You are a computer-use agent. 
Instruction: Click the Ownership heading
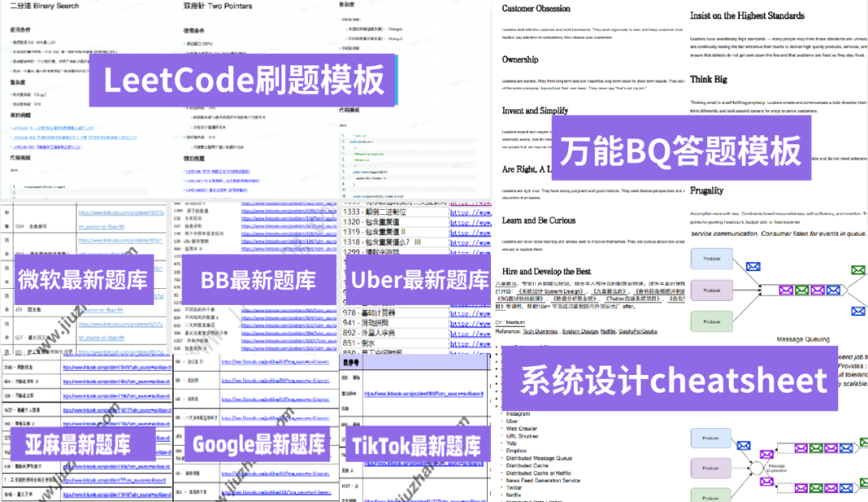520,60
